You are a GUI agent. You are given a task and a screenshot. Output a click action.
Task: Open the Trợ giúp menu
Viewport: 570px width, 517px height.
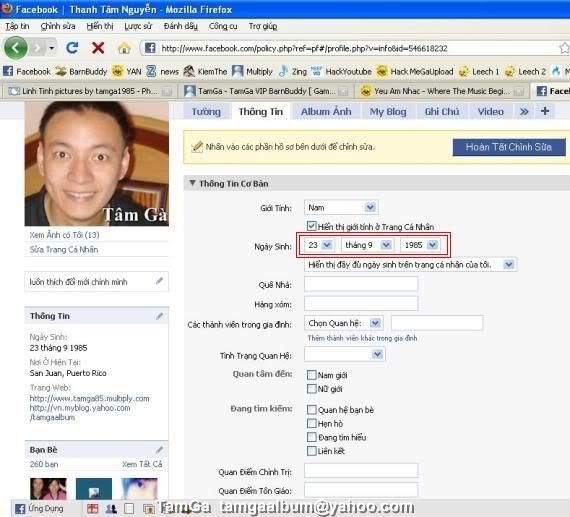click(263, 26)
